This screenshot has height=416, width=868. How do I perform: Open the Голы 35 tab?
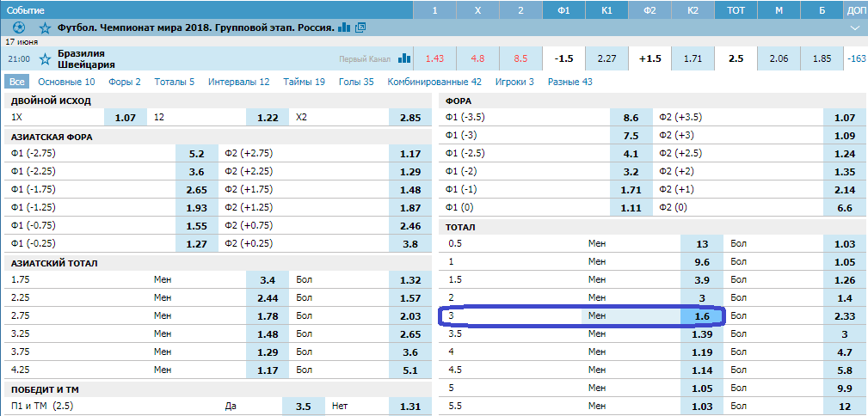[356, 82]
